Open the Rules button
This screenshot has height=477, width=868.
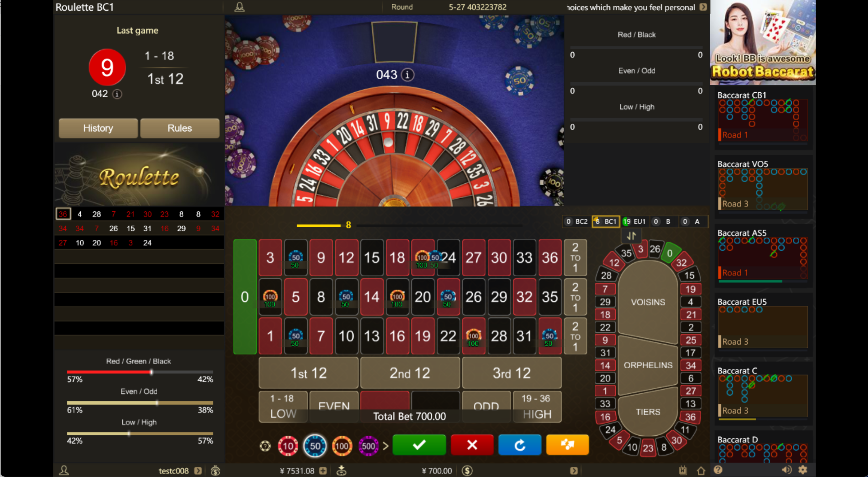click(180, 128)
